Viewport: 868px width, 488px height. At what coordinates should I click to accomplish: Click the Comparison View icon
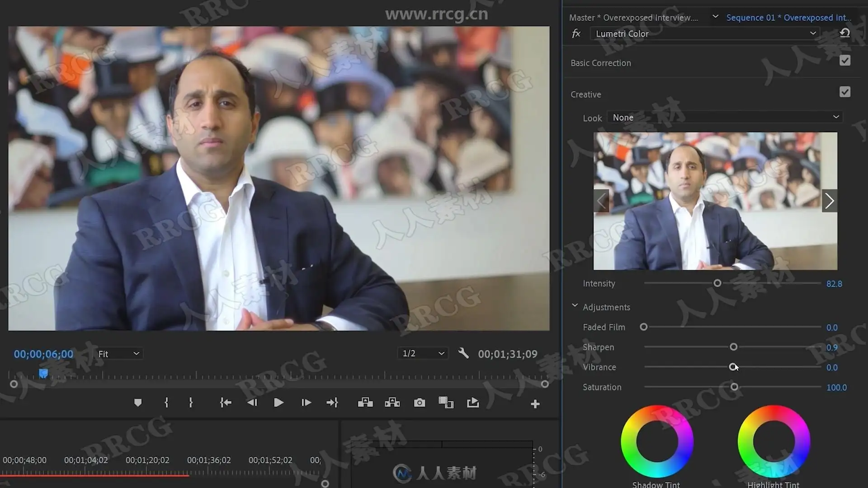coord(446,403)
